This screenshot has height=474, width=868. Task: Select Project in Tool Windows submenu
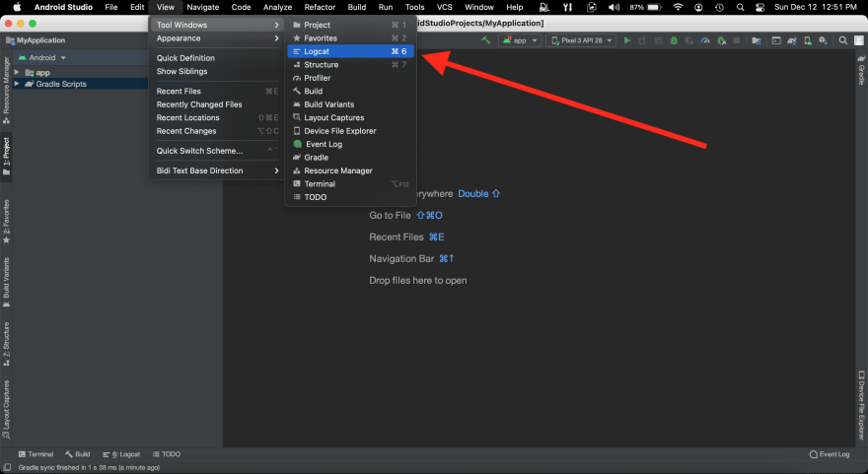tap(350, 25)
